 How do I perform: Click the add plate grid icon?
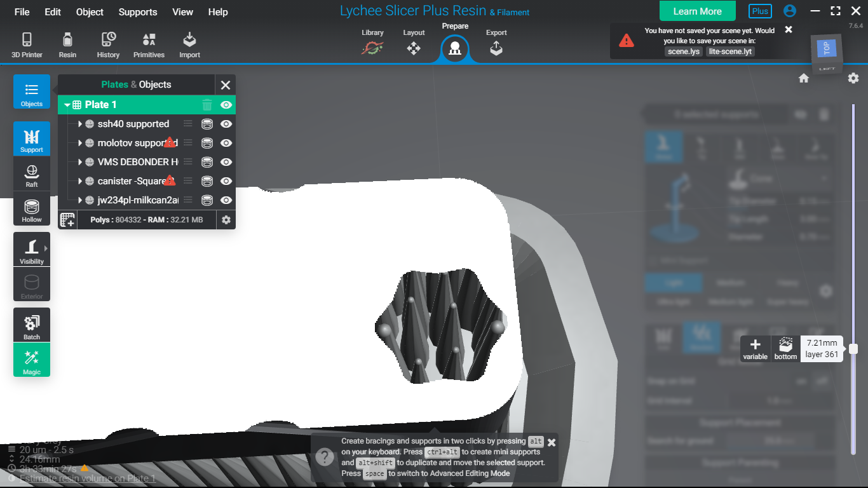coord(67,220)
